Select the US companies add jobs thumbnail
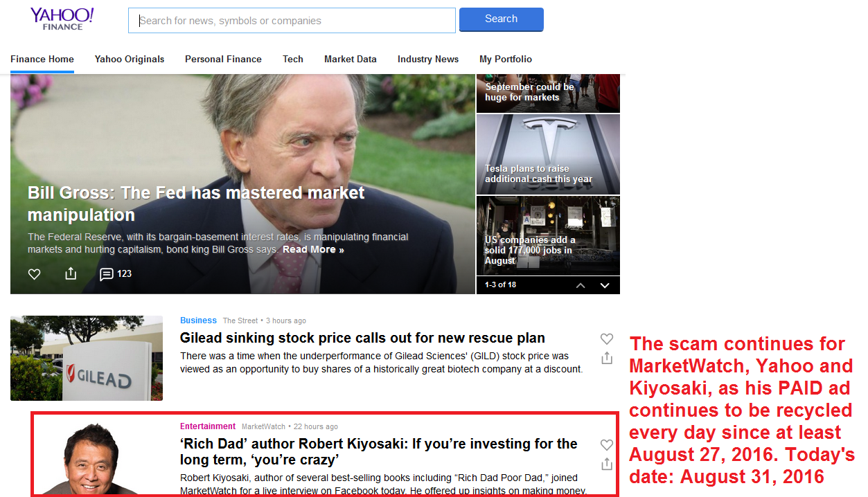Viewport: 868px width, 497px height. 548,235
